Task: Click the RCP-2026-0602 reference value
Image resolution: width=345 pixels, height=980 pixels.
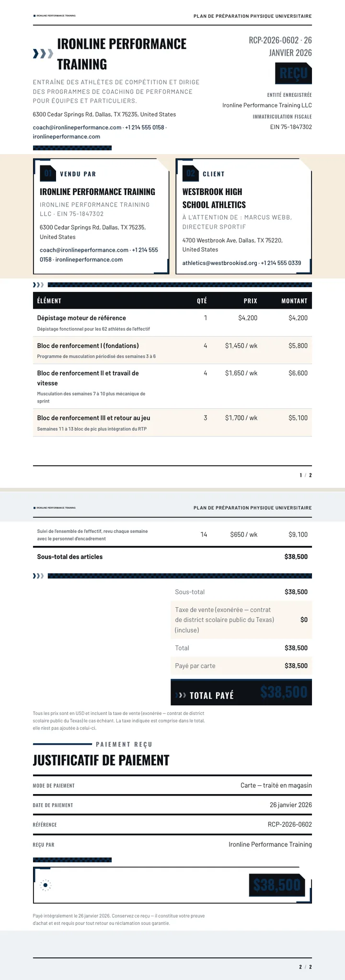Action: pyautogui.click(x=290, y=825)
